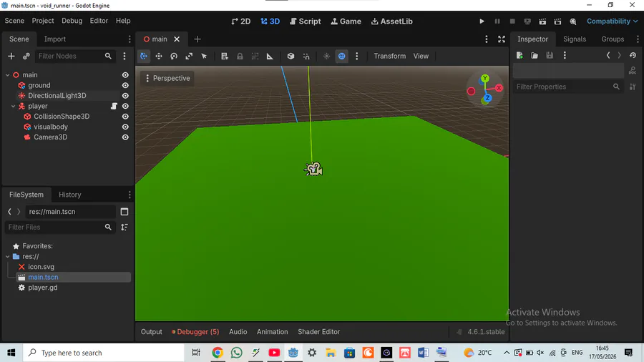This screenshot has height=362, width=644.
Task: Open the Compatibility renderer dropdown
Action: (612, 21)
